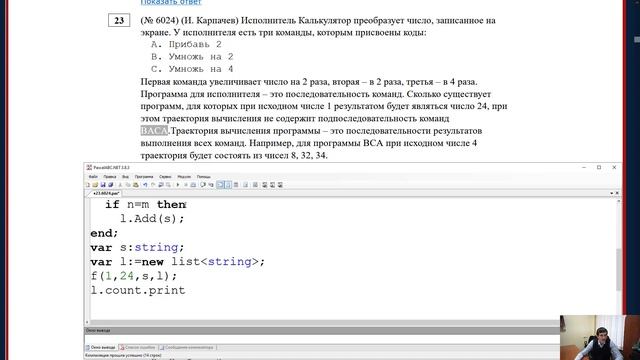
Task: Switch to Список ошибок tab
Action: 138,347
